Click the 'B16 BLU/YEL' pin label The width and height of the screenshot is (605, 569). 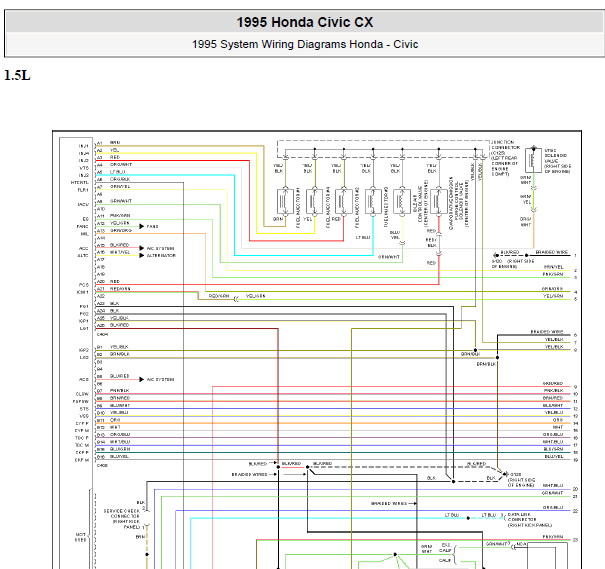(x=113, y=456)
